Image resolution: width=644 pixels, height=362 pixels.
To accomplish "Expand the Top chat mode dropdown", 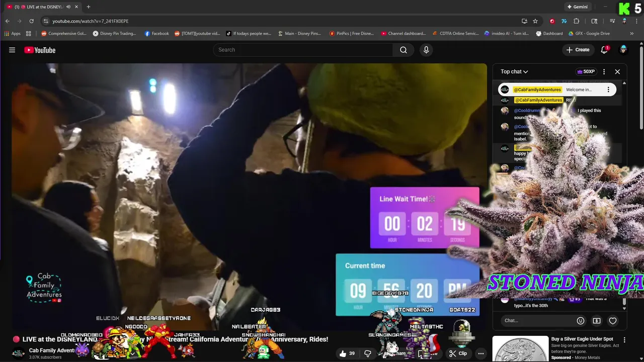I will tap(514, 71).
